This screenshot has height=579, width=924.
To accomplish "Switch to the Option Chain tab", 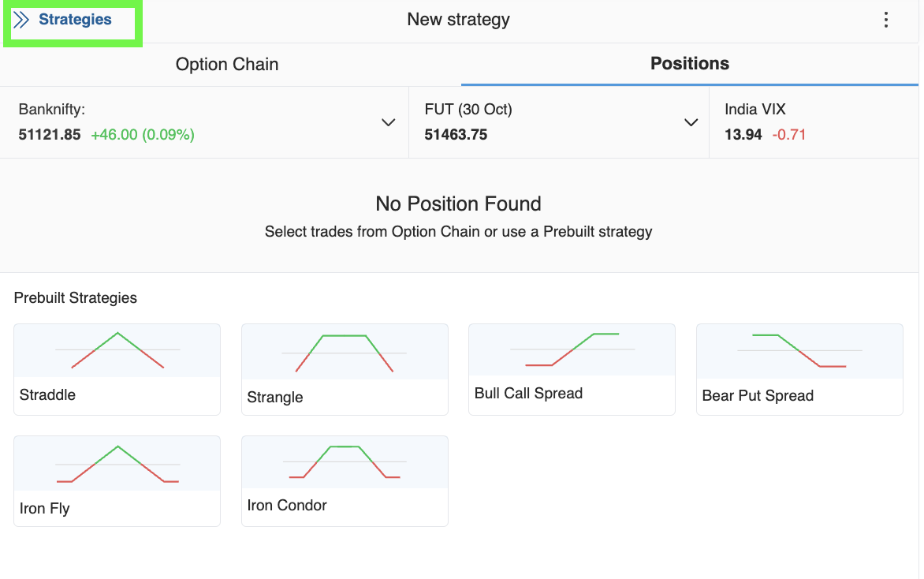I will [227, 64].
